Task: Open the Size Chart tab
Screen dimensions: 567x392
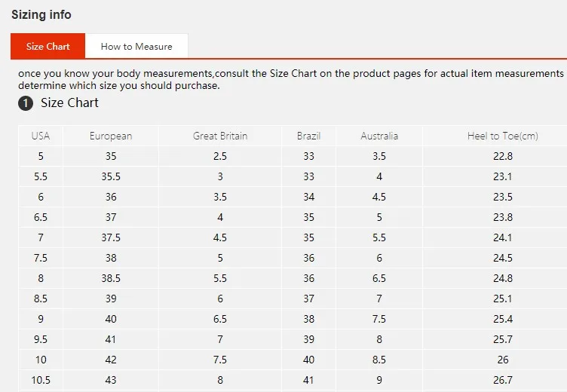Action: click(x=48, y=46)
